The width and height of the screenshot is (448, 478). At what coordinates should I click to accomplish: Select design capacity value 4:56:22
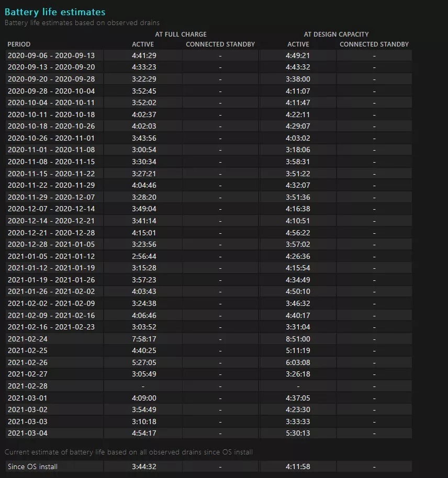coord(298,233)
